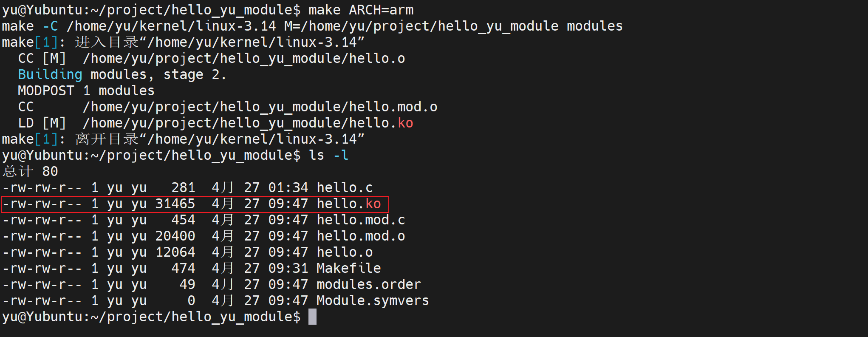The image size is (868, 337).
Task: Click the '离开目录' leaving directory line
Action: click(x=183, y=139)
